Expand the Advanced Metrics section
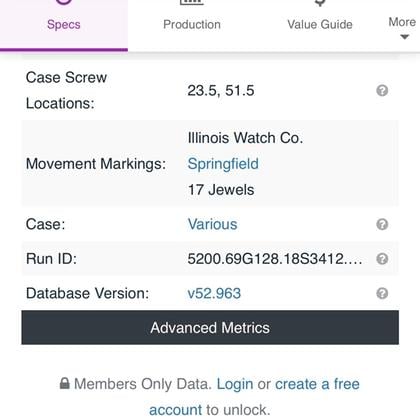 (x=210, y=327)
